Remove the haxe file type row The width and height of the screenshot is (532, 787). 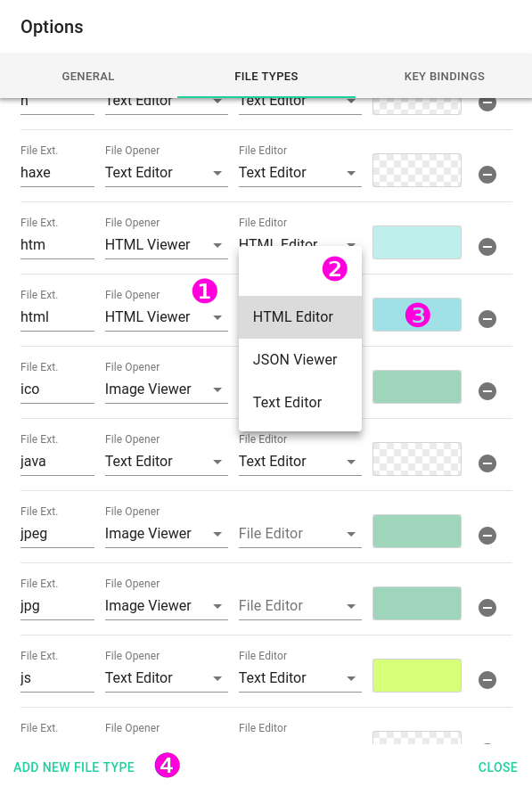[487, 175]
